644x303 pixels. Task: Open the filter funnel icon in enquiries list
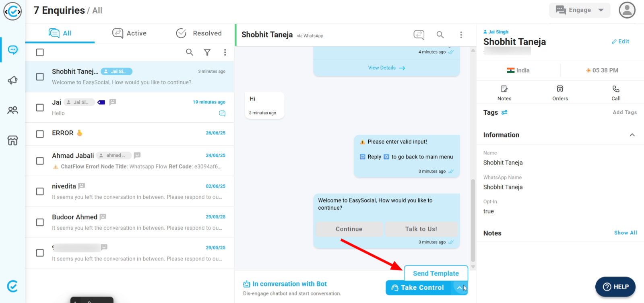point(207,52)
